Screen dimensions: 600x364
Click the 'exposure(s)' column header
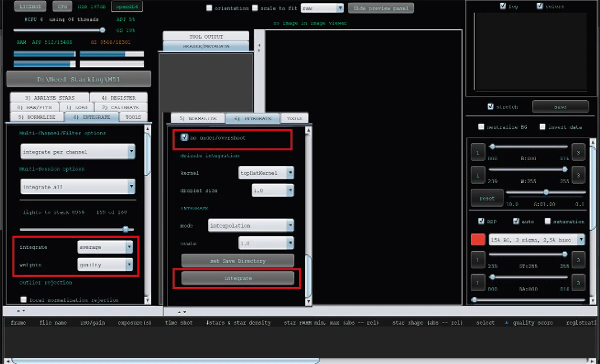point(134,323)
